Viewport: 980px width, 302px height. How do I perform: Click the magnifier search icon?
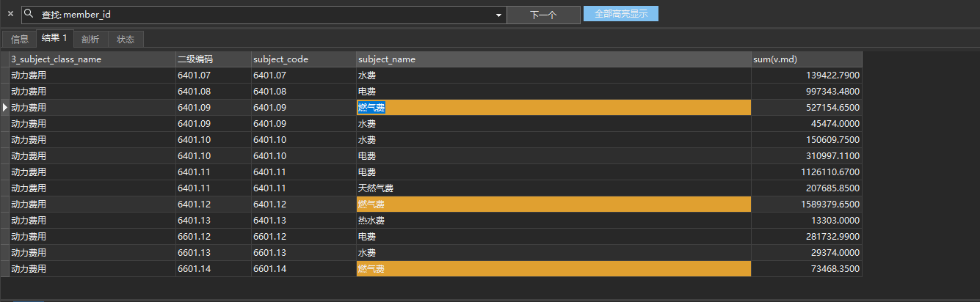30,13
